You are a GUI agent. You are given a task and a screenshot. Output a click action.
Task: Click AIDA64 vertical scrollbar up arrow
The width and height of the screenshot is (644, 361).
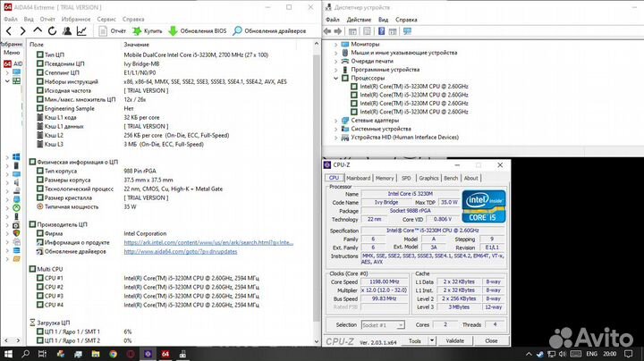pyautogui.click(x=317, y=44)
